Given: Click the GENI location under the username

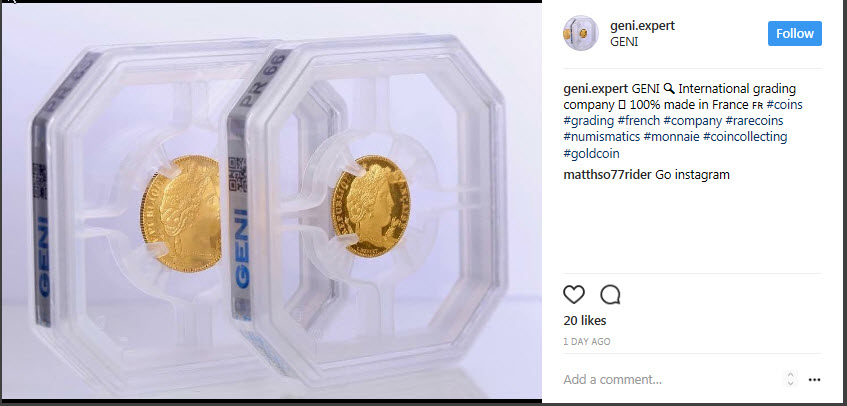Looking at the screenshot, I should click(x=624, y=42).
